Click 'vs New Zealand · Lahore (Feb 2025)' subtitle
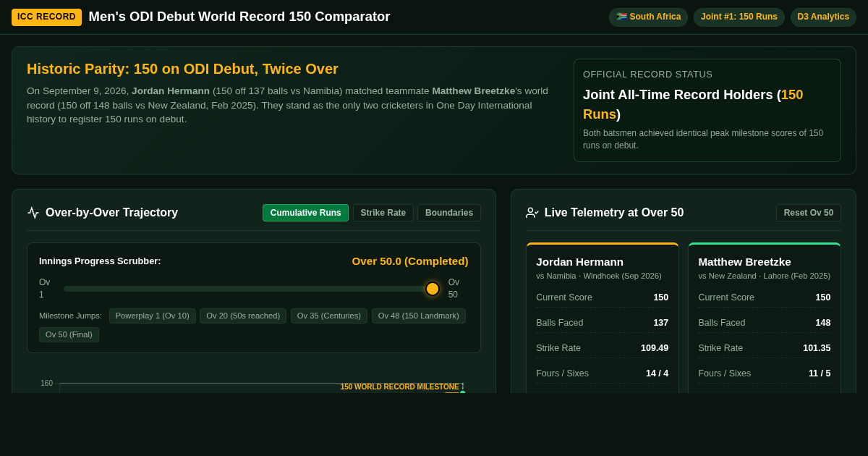868x456 pixels. [765, 276]
